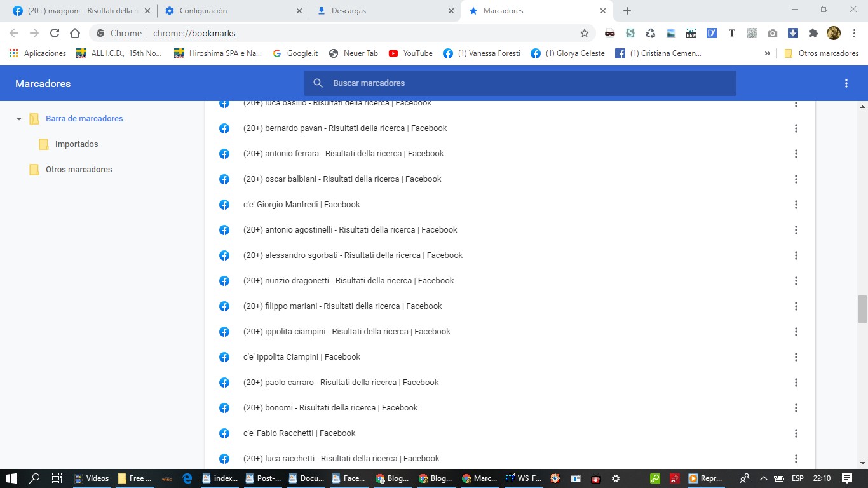
Task: Open more options for antonio ferrara bookmark
Action: (x=796, y=154)
